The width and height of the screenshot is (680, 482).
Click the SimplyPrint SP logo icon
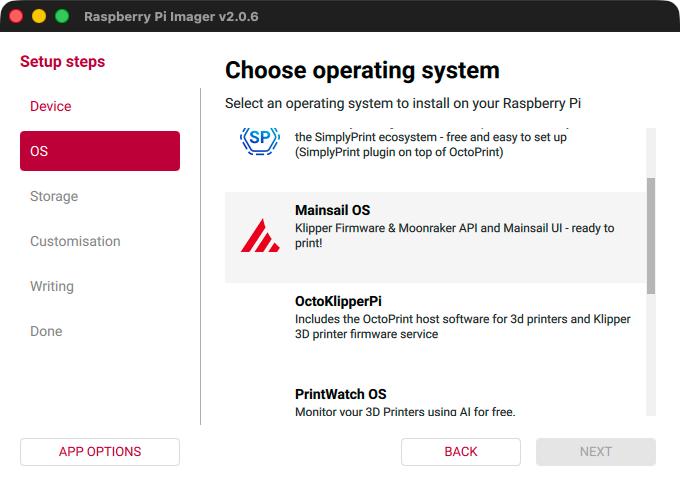pos(260,141)
